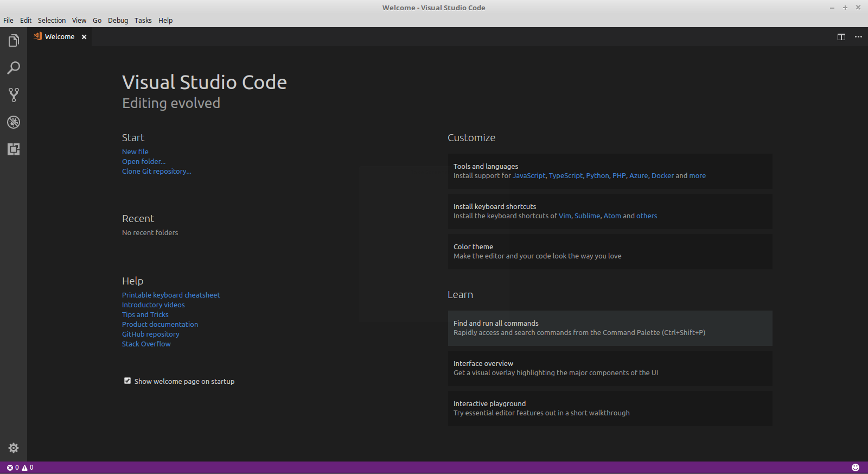Click the 'No recent folders' text
The width and height of the screenshot is (868, 474).
tap(150, 232)
